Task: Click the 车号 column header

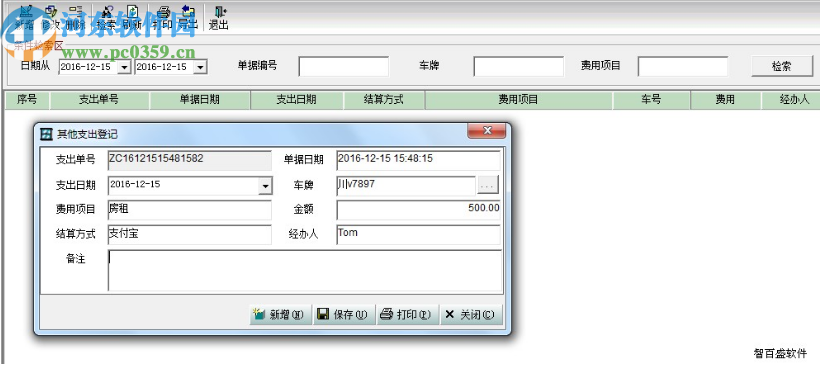Action: coord(652,100)
